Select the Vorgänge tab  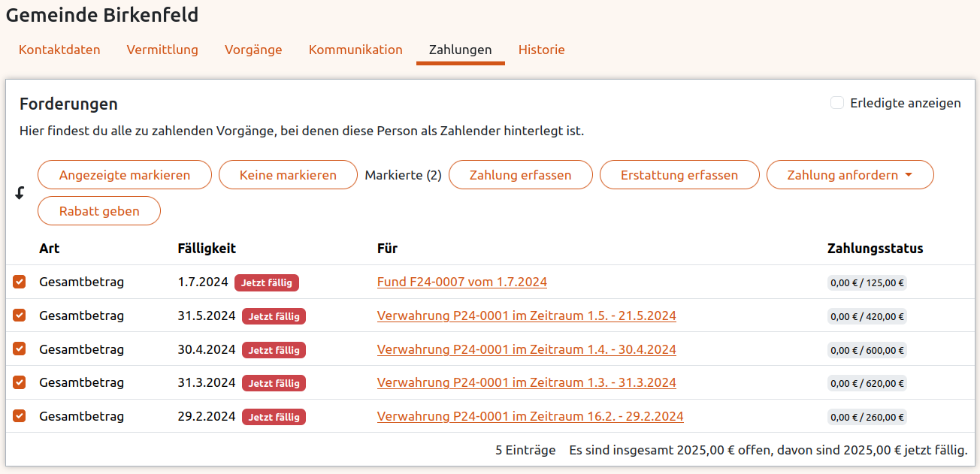(253, 50)
